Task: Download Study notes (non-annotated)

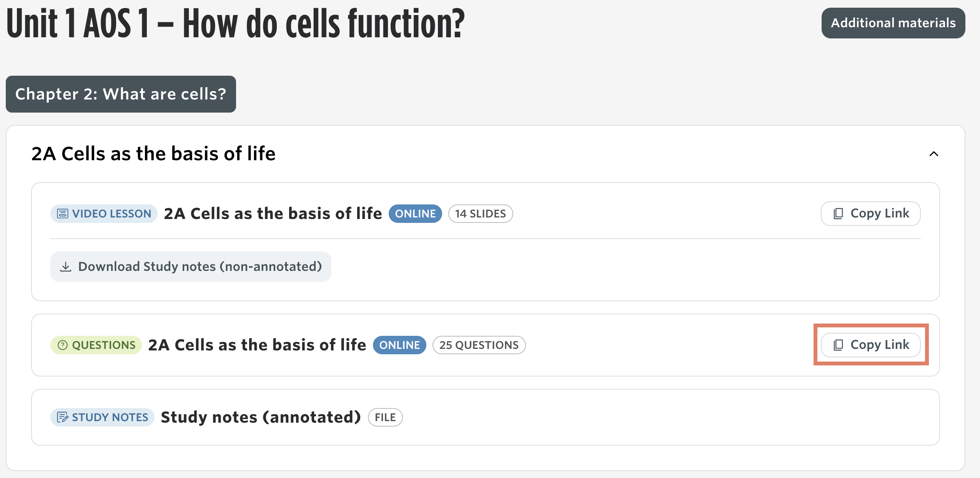Action: click(x=191, y=267)
